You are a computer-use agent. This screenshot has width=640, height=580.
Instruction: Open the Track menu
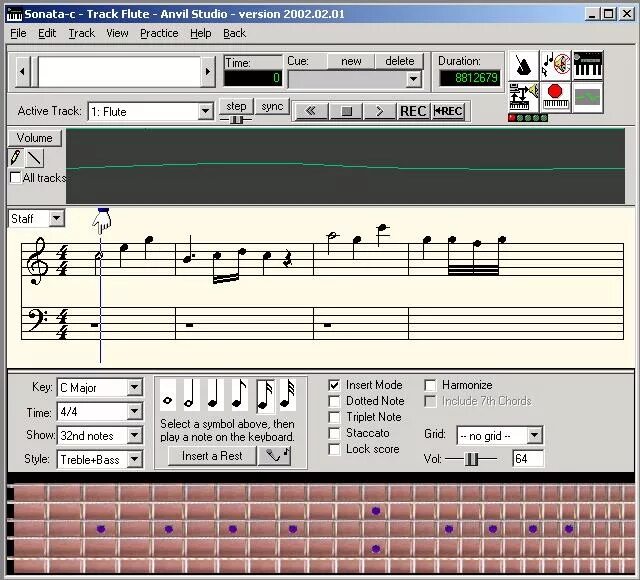coord(81,33)
